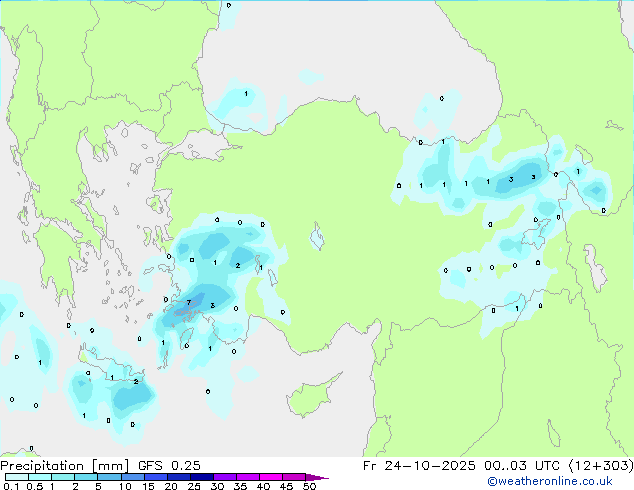Select the 2–5 mm legend color swatch
The image size is (634, 490).
[86, 477]
